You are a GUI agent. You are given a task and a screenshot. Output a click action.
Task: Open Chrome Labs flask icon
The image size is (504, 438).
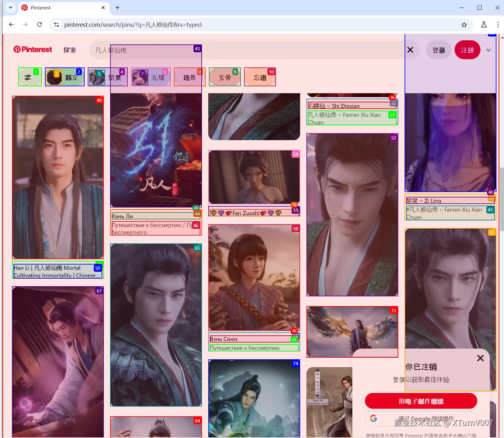point(484,25)
